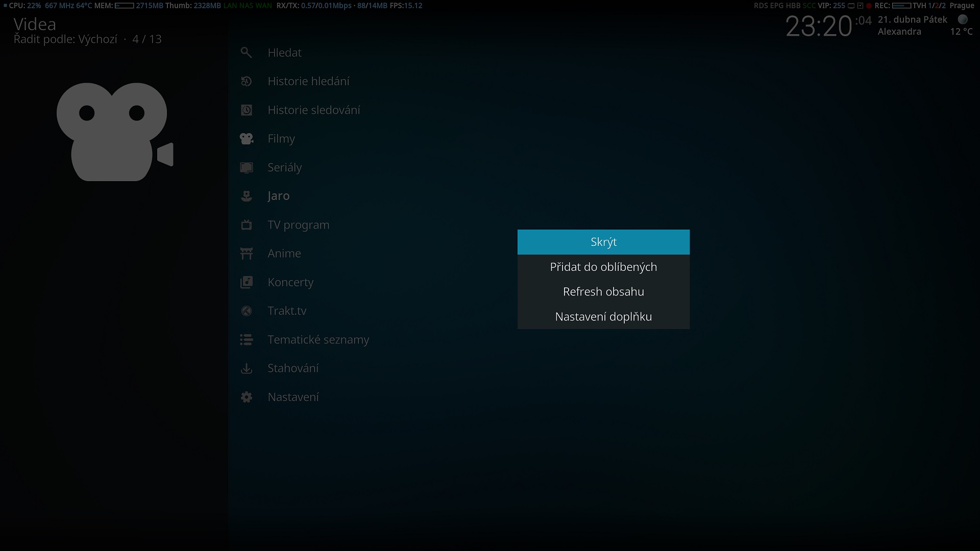The height and width of the screenshot is (551, 980).
Task: Click the Historie sledování icon
Action: click(247, 110)
